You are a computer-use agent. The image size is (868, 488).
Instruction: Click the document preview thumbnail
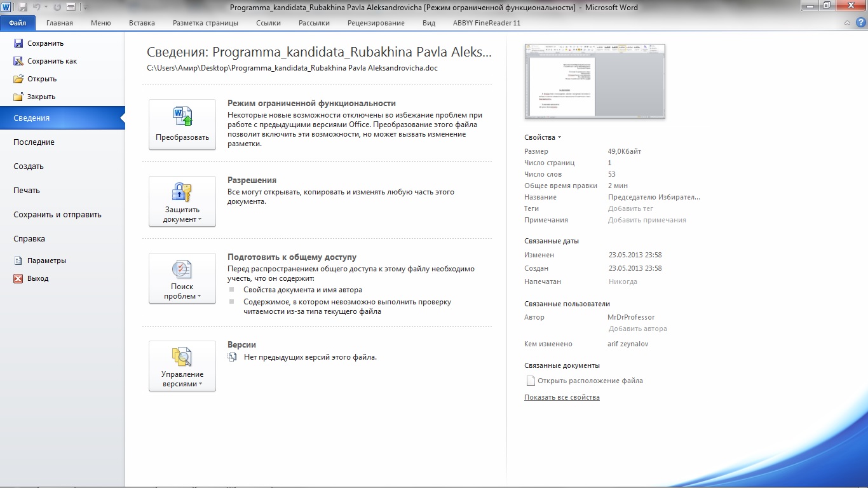coord(595,81)
